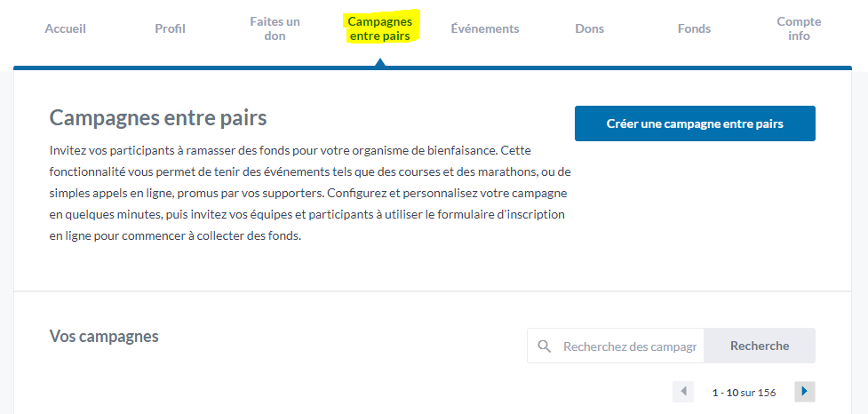Navigate to the Événements tab

pyautogui.click(x=484, y=28)
